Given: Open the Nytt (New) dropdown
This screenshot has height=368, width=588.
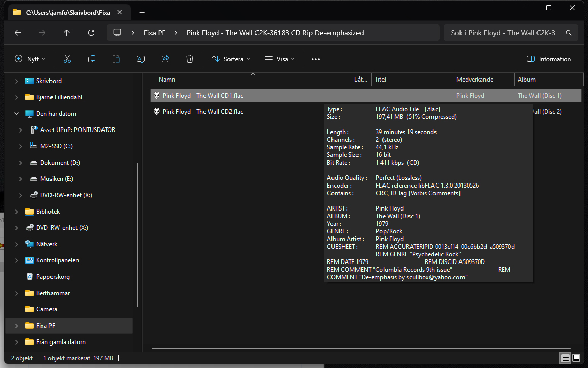Looking at the screenshot, I should [x=30, y=59].
